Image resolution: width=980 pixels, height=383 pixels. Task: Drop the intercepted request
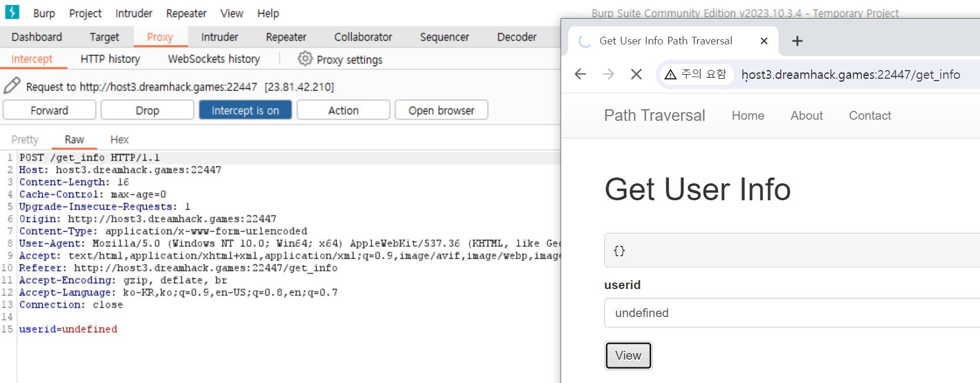click(x=148, y=110)
